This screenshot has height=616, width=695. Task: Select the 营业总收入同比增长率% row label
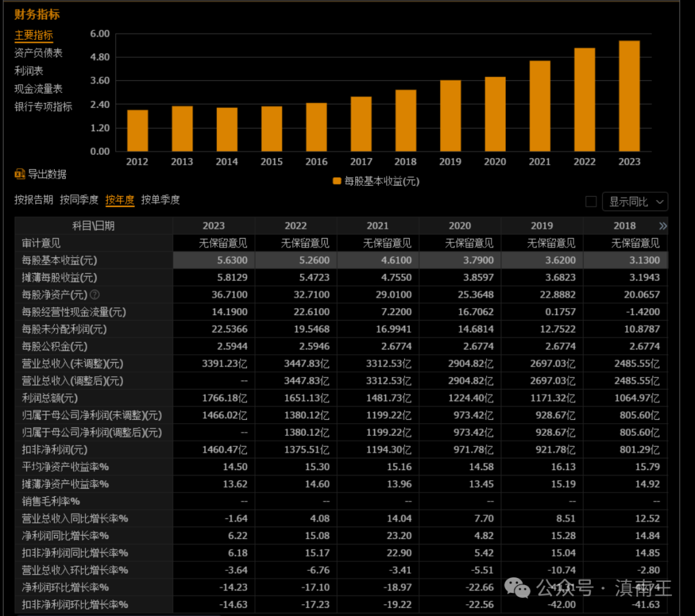pos(75,518)
